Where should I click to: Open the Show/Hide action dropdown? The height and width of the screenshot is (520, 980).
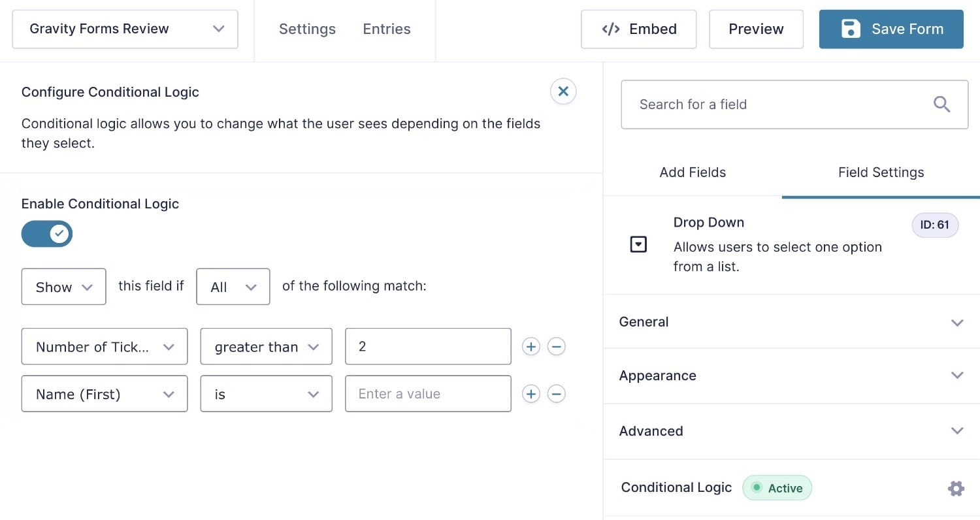click(63, 287)
